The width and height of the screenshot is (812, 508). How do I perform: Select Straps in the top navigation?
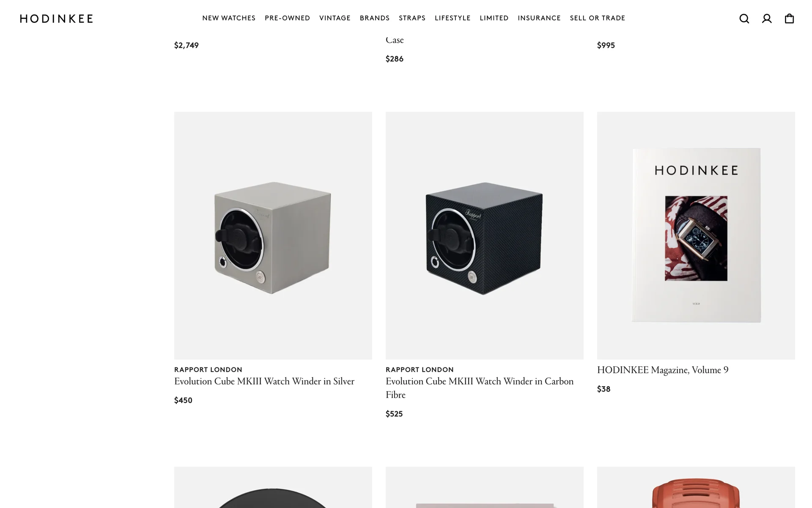(x=412, y=18)
